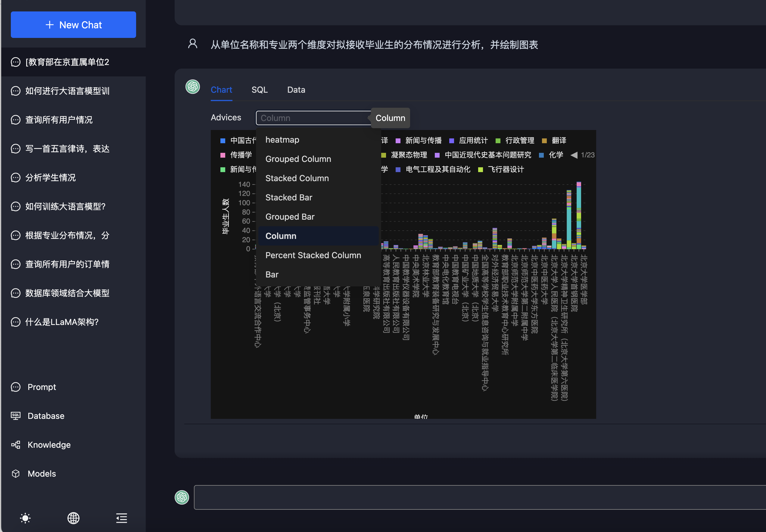Open chat '查询所有用户的订单情'
This screenshot has width=766, height=532.
point(73,264)
